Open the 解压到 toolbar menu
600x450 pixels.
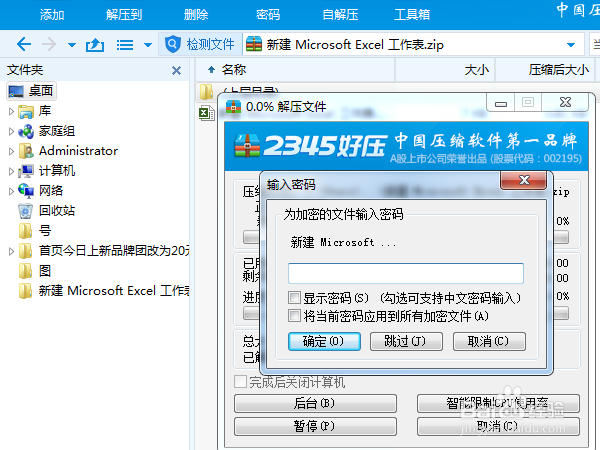pyautogui.click(x=124, y=15)
